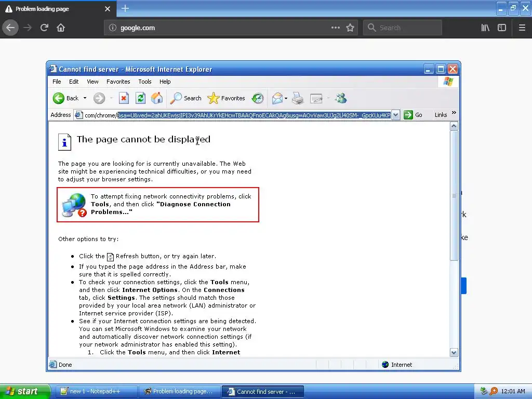Click the Home icon in IE toolbar
The width and height of the screenshot is (532, 399).
(x=157, y=98)
